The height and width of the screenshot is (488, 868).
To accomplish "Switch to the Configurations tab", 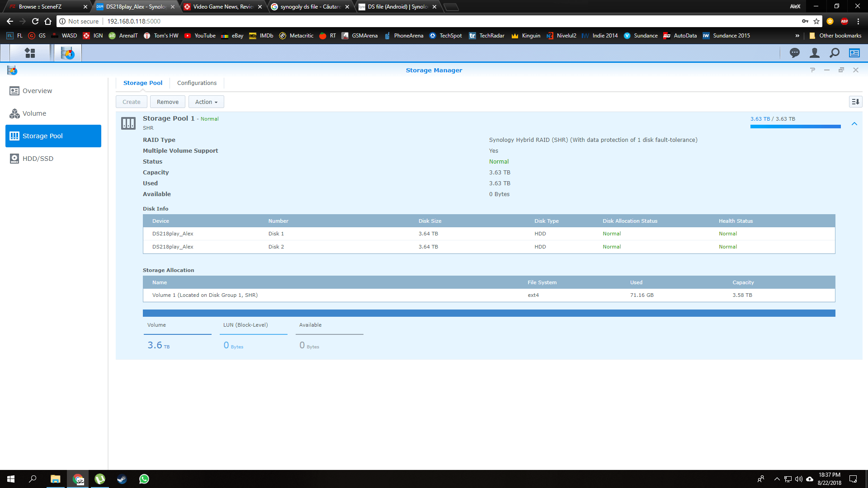I will tap(197, 83).
